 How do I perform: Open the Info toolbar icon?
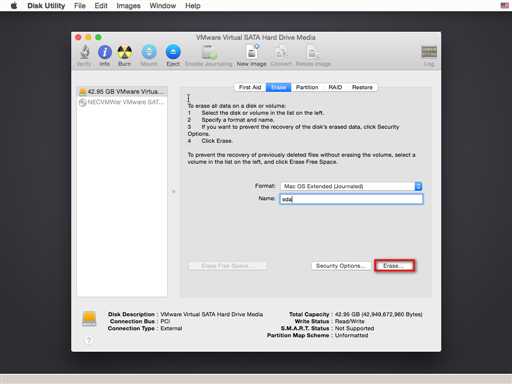pos(105,55)
